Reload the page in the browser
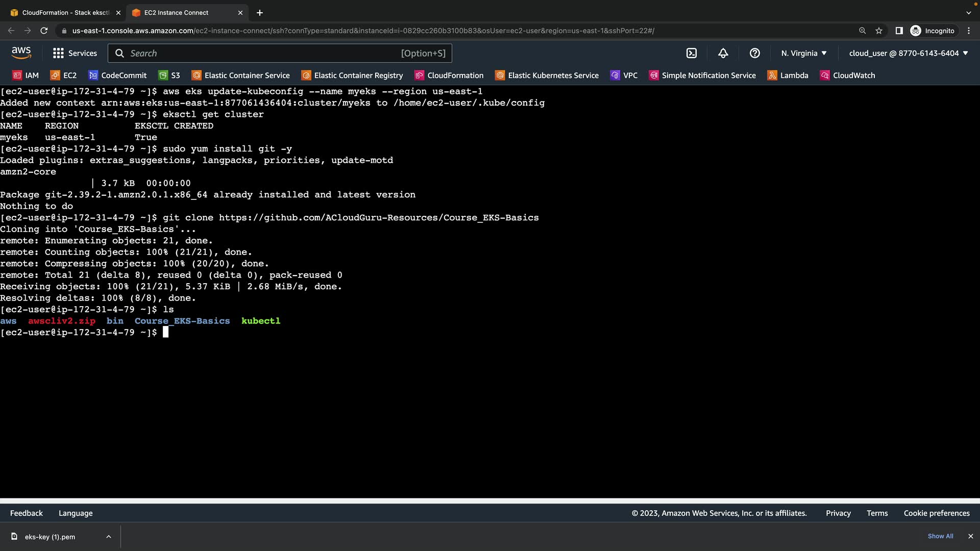The image size is (980, 551). (x=44, y=31)
